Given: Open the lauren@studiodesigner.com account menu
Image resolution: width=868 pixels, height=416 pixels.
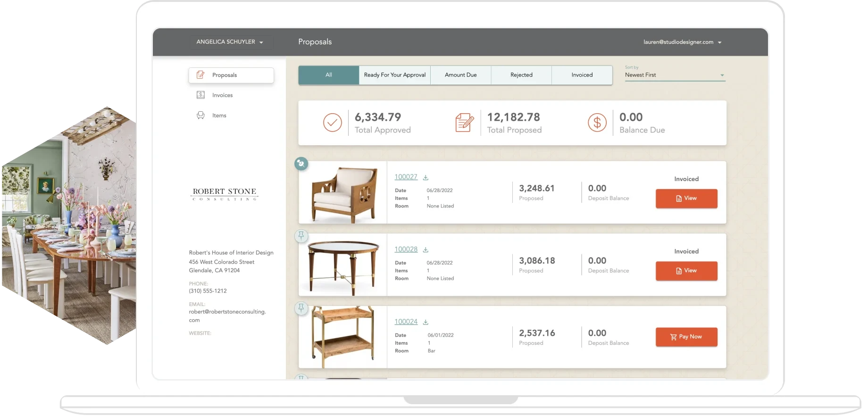Looking at the screenshot, I should click(682, 42).
